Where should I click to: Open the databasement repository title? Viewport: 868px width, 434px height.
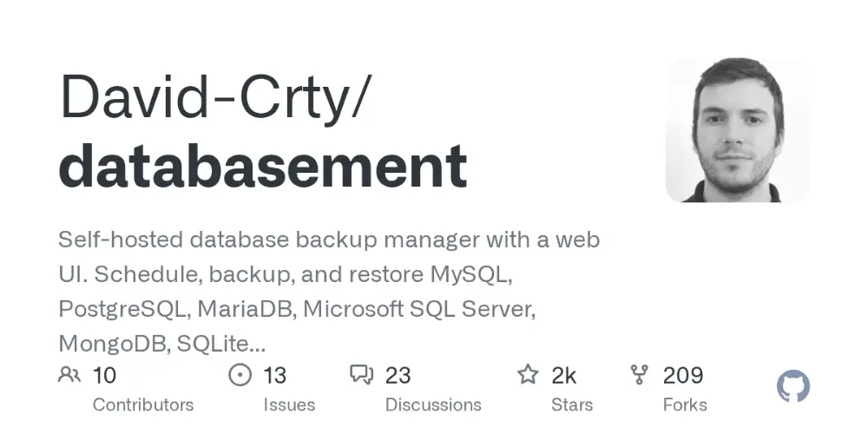tap(263, 166)
